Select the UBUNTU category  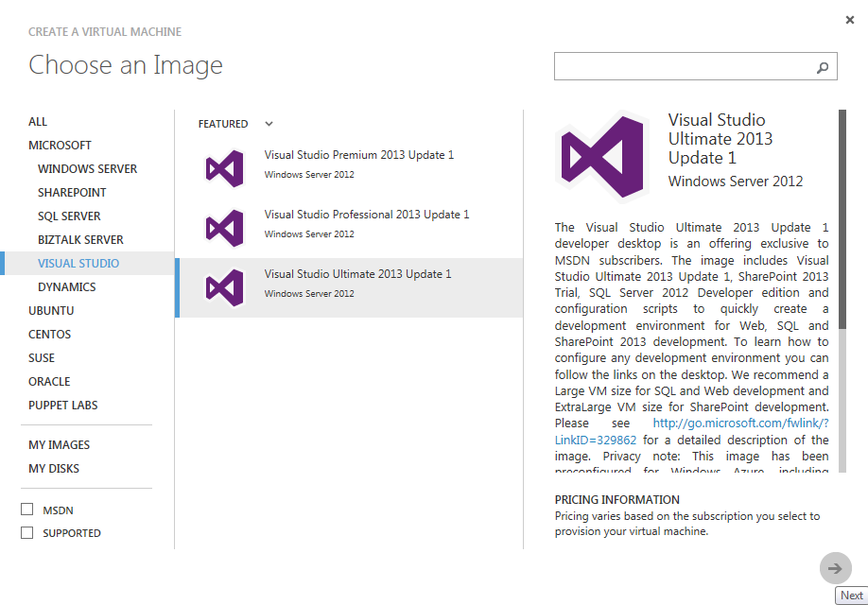click(x=51, y=311)
